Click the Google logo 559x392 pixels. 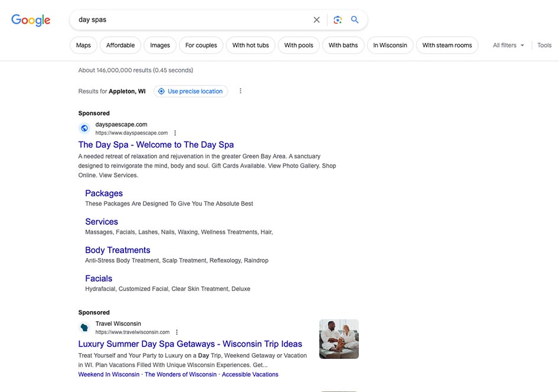click(x=31, y=20)
